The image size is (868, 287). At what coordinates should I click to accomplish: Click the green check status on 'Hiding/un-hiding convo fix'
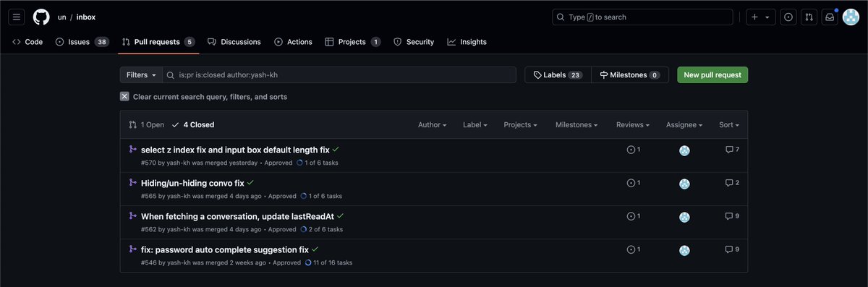point(250,182)
